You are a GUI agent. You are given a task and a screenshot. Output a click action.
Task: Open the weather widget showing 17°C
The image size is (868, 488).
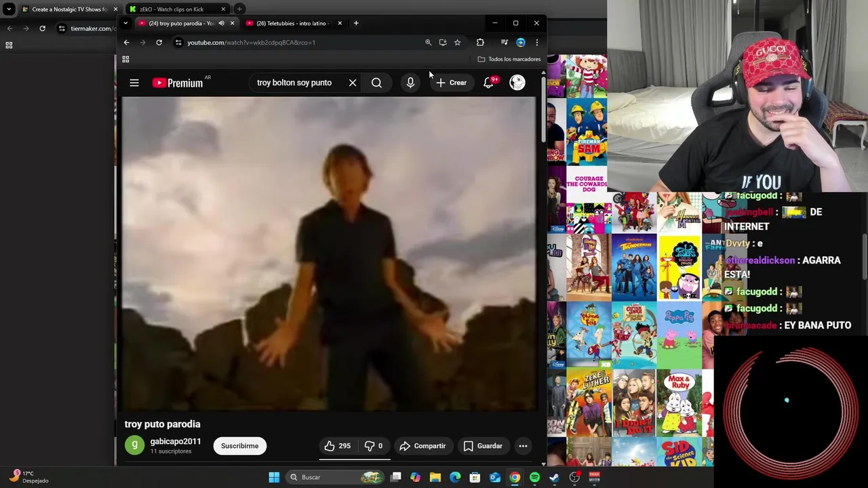[x=27, y=477]
